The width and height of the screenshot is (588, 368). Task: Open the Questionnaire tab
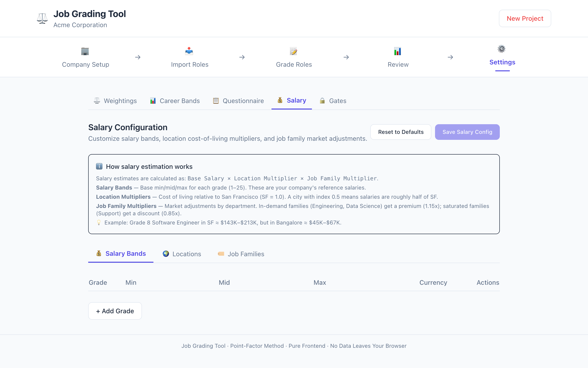[238, 101]
